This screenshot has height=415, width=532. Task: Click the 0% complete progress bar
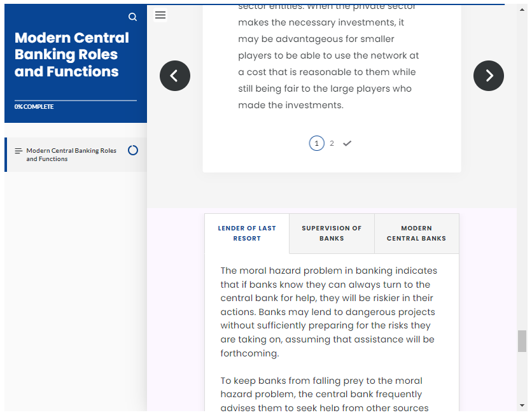click(x=76, y=101)
